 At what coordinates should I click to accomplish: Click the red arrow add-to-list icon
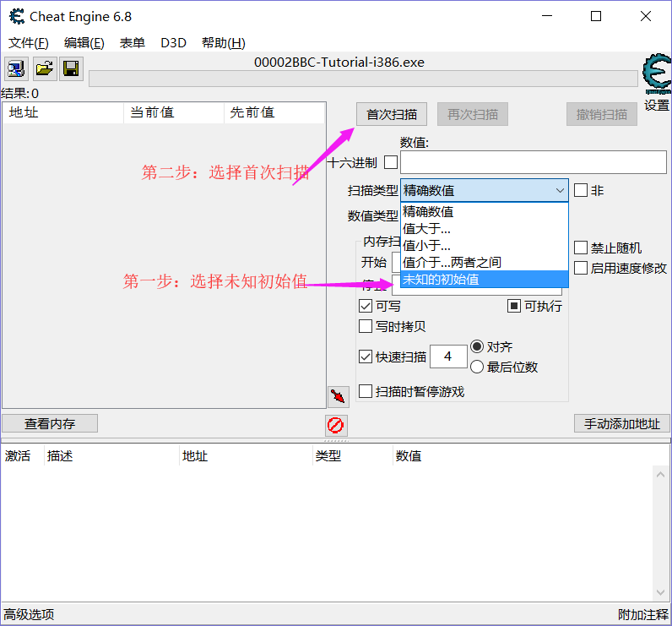pyautogui.click(x=339, y=396)
